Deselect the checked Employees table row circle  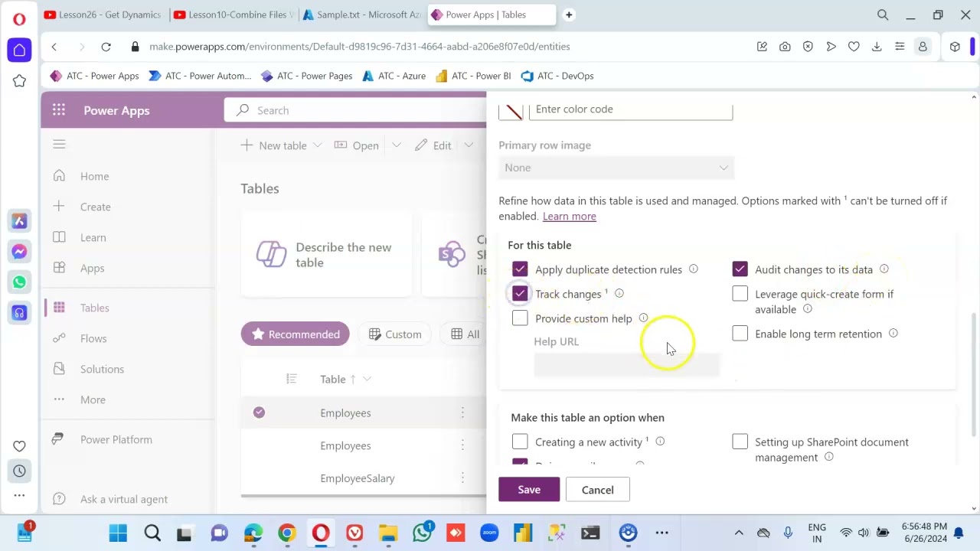pos(259,412)
